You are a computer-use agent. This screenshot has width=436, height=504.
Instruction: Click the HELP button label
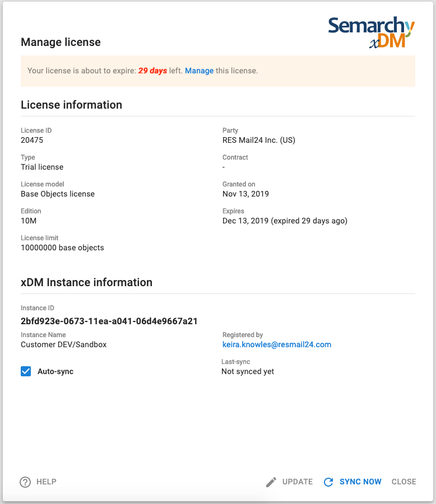point(47,482)
